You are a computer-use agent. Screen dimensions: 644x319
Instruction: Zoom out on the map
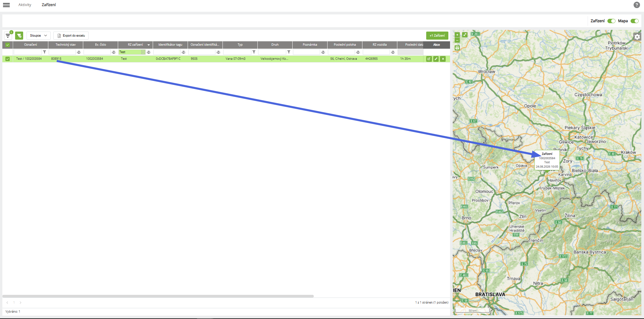tap(457, 40)
